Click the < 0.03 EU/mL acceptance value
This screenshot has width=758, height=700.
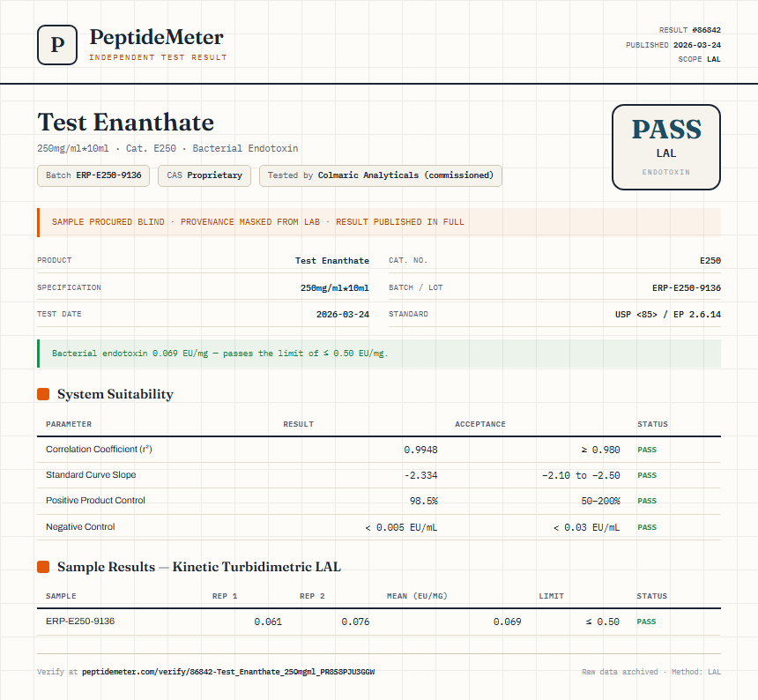(586, 527)
